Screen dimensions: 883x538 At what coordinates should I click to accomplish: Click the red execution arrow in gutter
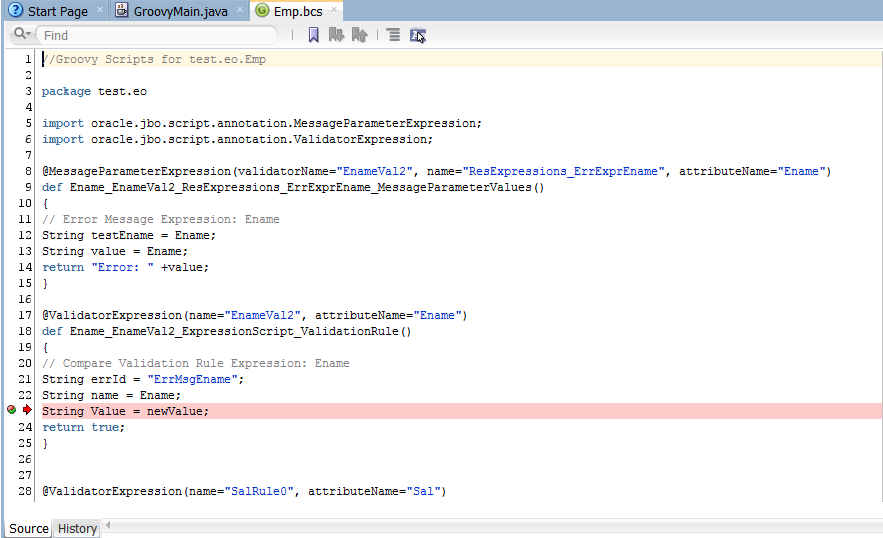coord(27,410)
